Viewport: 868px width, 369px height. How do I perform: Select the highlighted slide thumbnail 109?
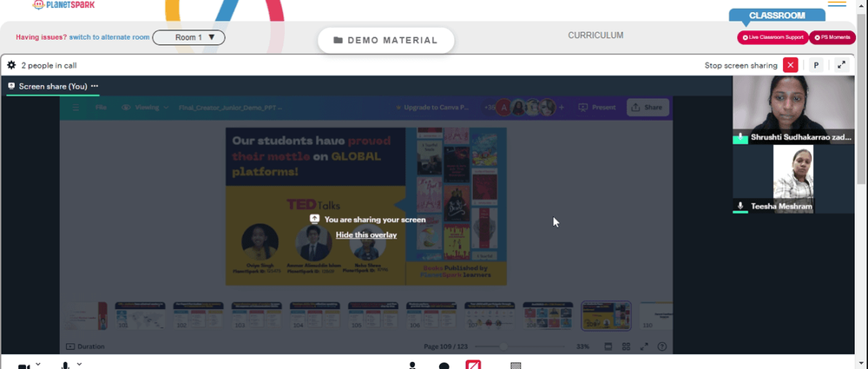tap(606, 316)
